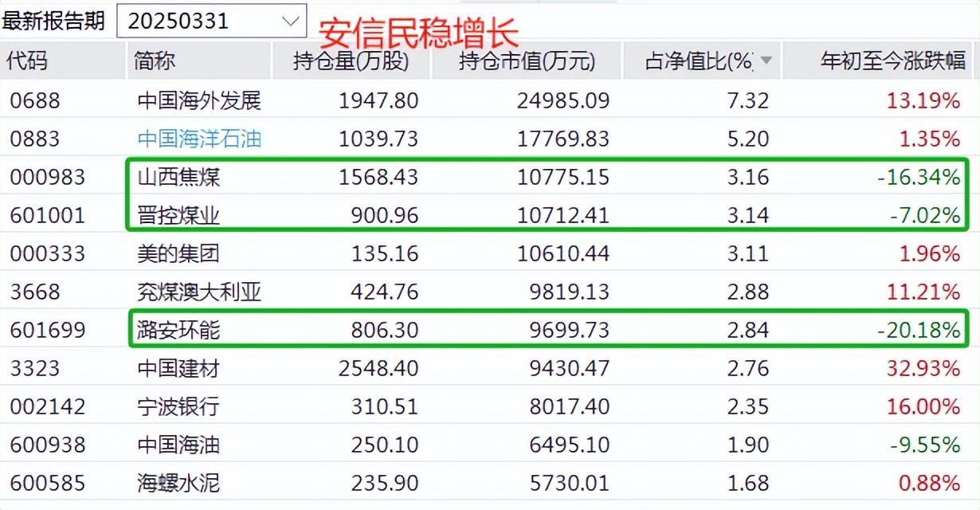The width and height of the screenshot is (980, 510).
Task: Click year-to-date change 13.19%
Action: (x=923, y=100)
